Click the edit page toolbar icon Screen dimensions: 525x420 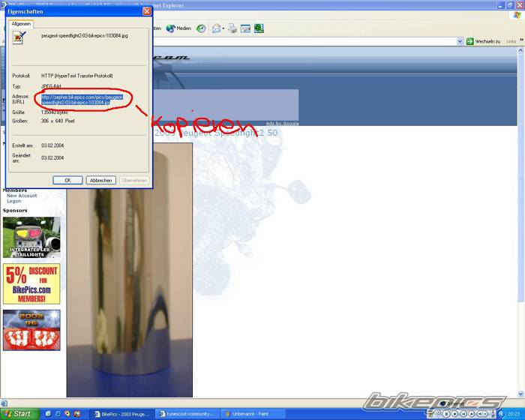(x=245, y=28)
